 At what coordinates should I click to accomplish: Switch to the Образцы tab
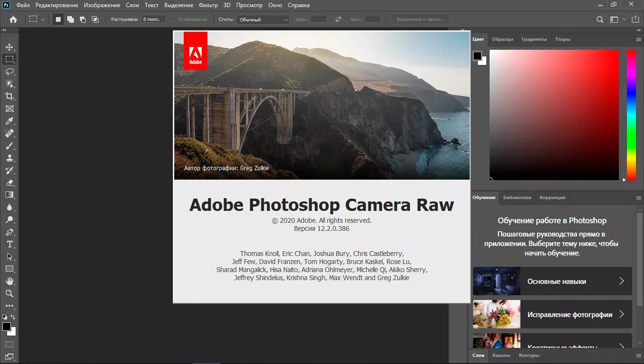502,39
